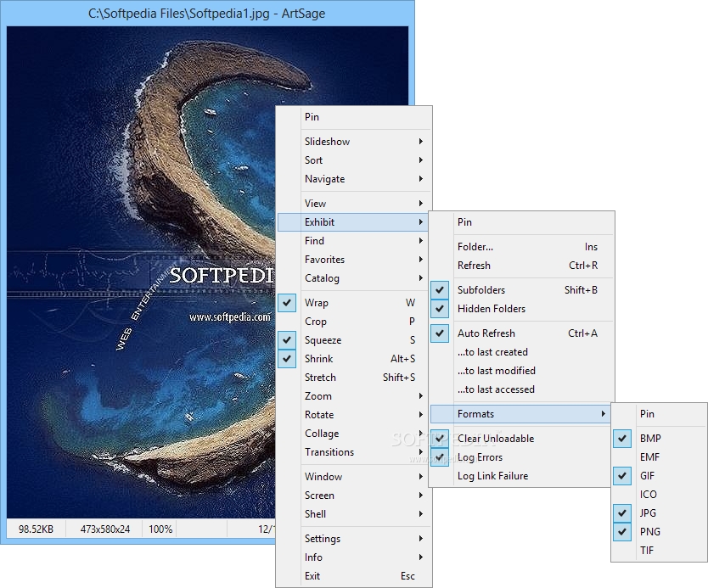Open the Favorites submenu
This screenshot has height=588, width=708.
(x=353, y=260)
